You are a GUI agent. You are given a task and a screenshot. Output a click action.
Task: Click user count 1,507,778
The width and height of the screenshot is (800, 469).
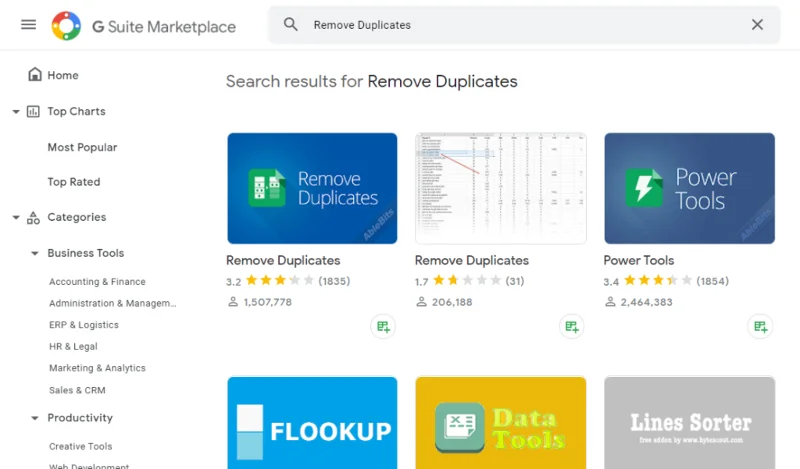(267, 302)
